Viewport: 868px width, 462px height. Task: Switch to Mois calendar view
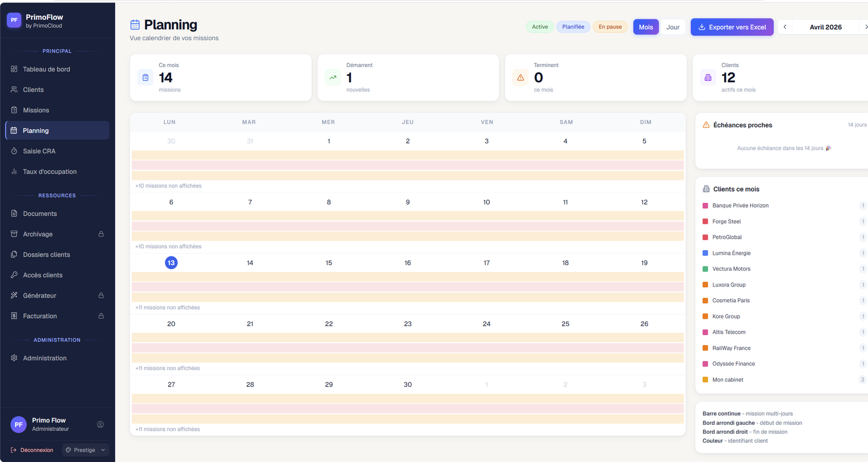click(x=646, y=27)
